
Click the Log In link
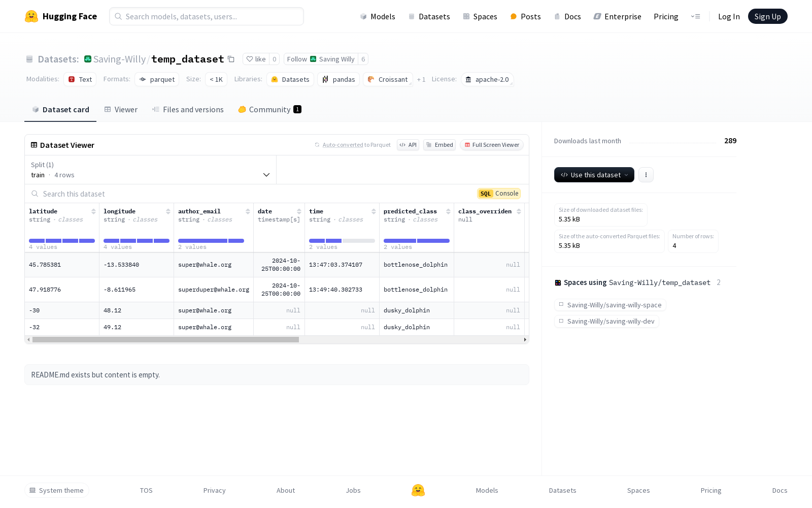tap(729, 16)
